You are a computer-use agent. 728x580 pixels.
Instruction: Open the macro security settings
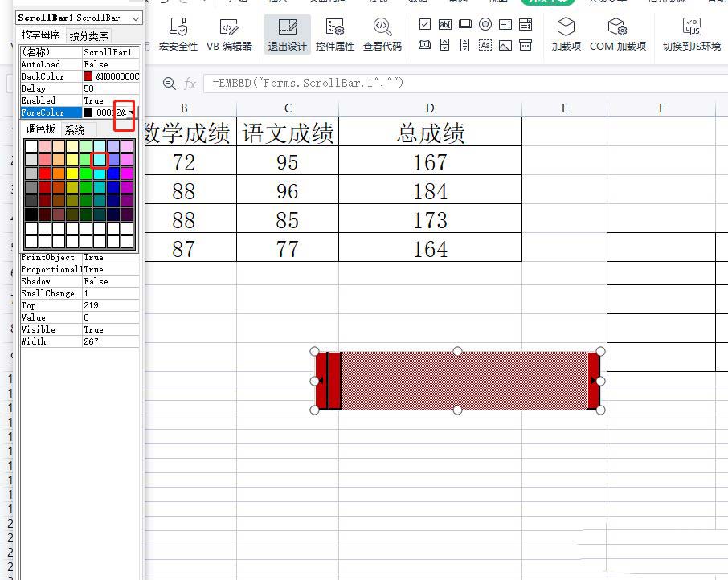(x=178, y=34)
